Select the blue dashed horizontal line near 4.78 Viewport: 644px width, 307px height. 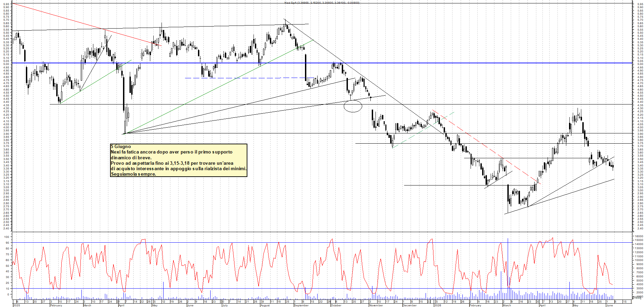pos(249,78)
